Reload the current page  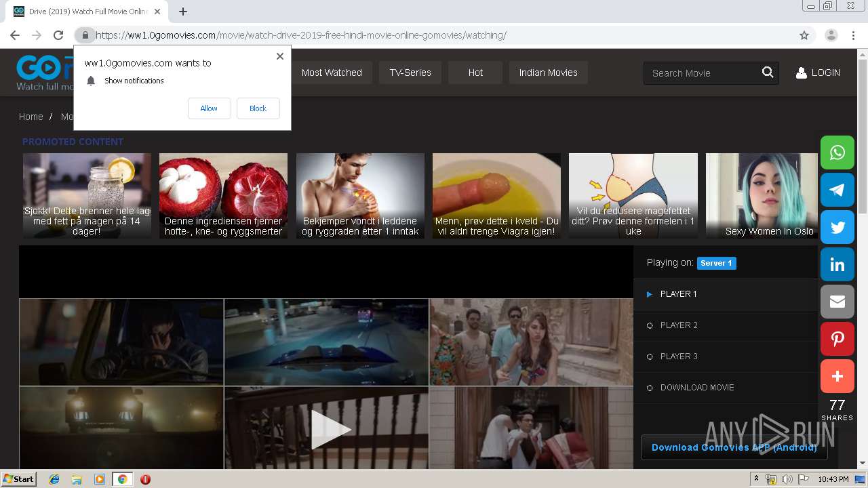pos(58,35)
